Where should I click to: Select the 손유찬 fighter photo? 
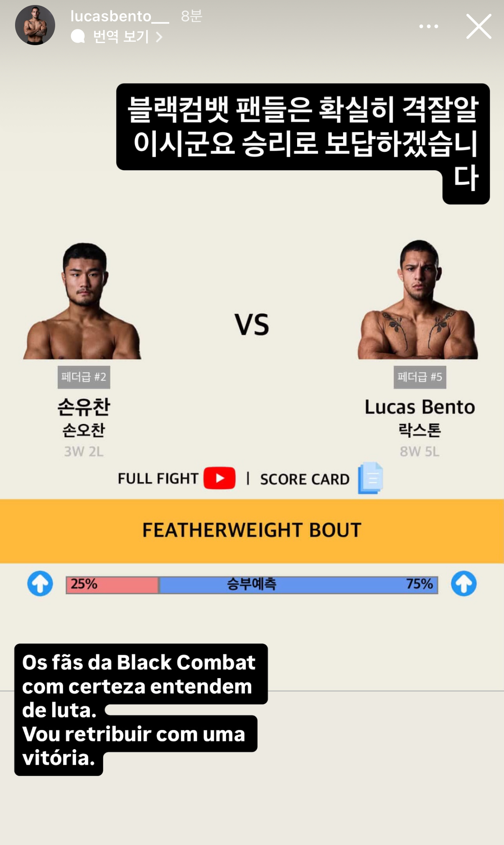click(82, 301)
